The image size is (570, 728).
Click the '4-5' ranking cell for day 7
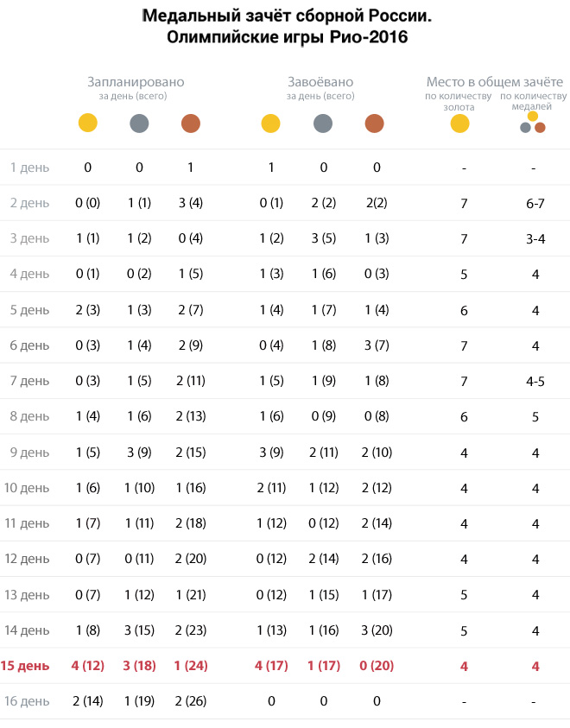pyautogui.click(x=534, y=381)
